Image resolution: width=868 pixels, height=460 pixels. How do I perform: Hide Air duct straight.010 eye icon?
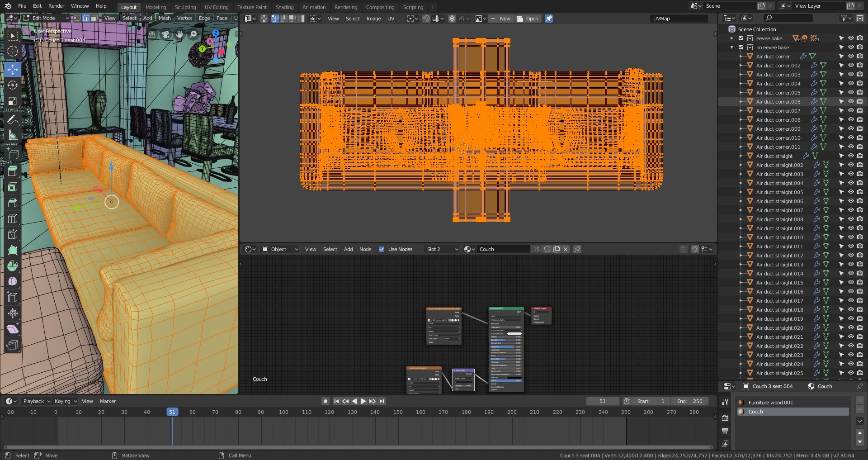pyautogui.click(x=850, y=237)
